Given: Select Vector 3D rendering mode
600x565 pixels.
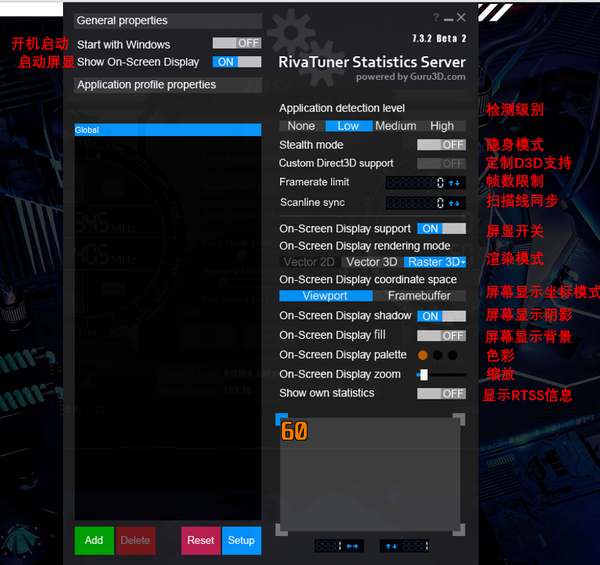Looking at the screenshot, I should pyautogui.click(x=372, y=262).
